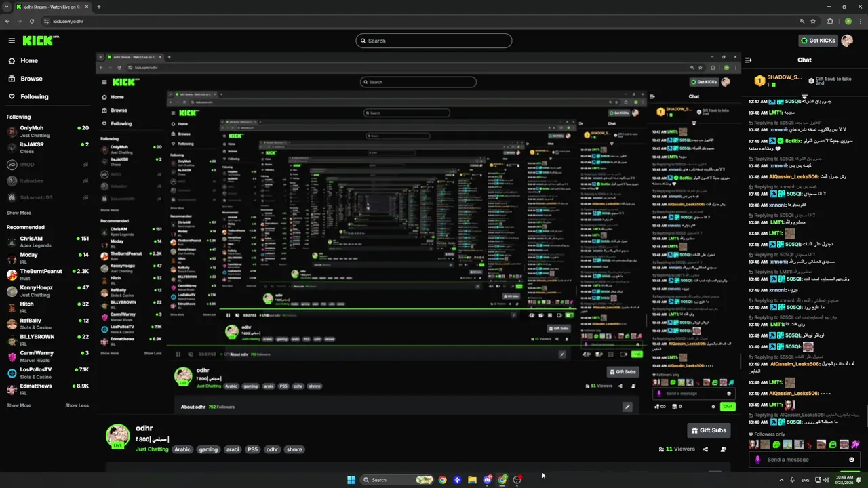Screen dimensions: 868x488
Task: Go back in browser
Action: coord(7,21)
